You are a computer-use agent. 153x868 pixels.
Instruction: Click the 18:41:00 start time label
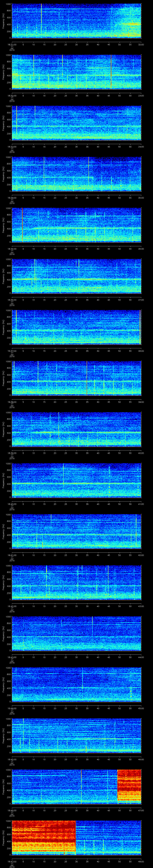tap(12, 555)
